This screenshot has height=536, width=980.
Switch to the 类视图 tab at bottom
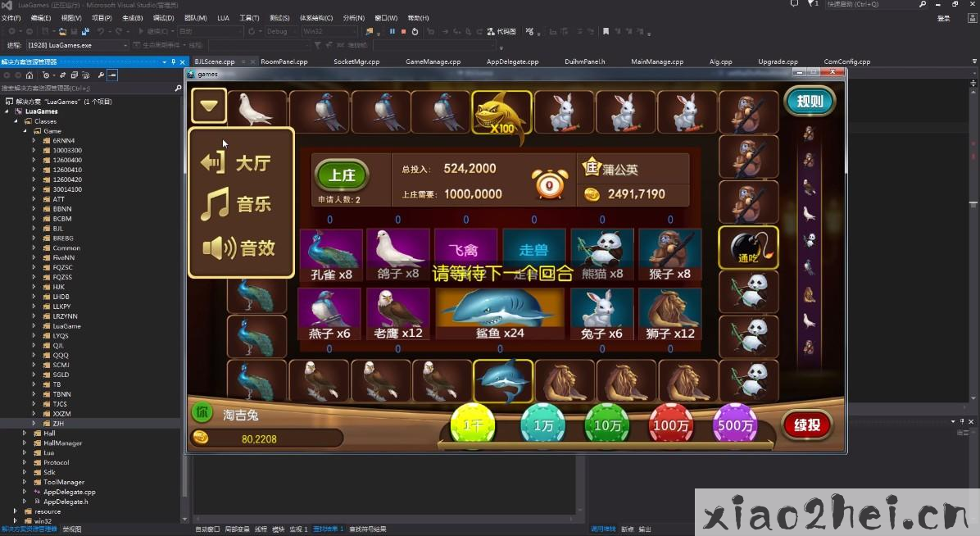[x=72, y=529]
